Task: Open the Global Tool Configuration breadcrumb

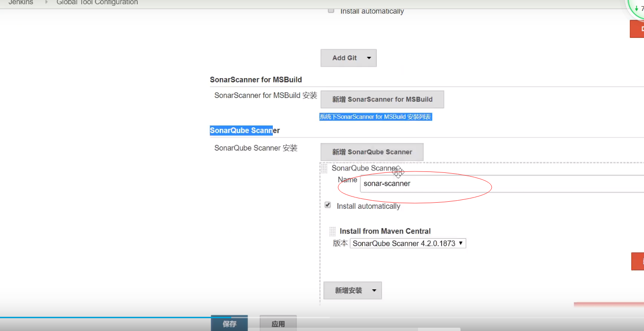Action: (x=97, y=2)
